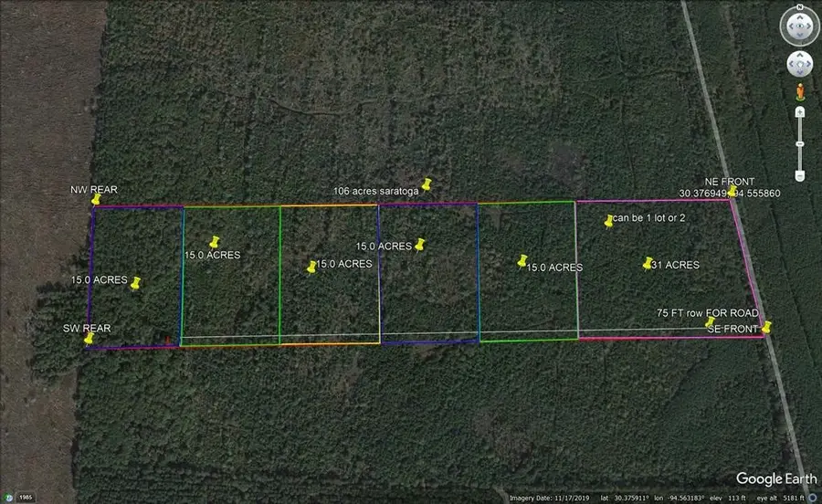Click the 15.0 ACRES pushpin in the blue-outlined lot
The height and width of the screenshot is (504, 822).
pyautogui.click(x=419, y=245)
